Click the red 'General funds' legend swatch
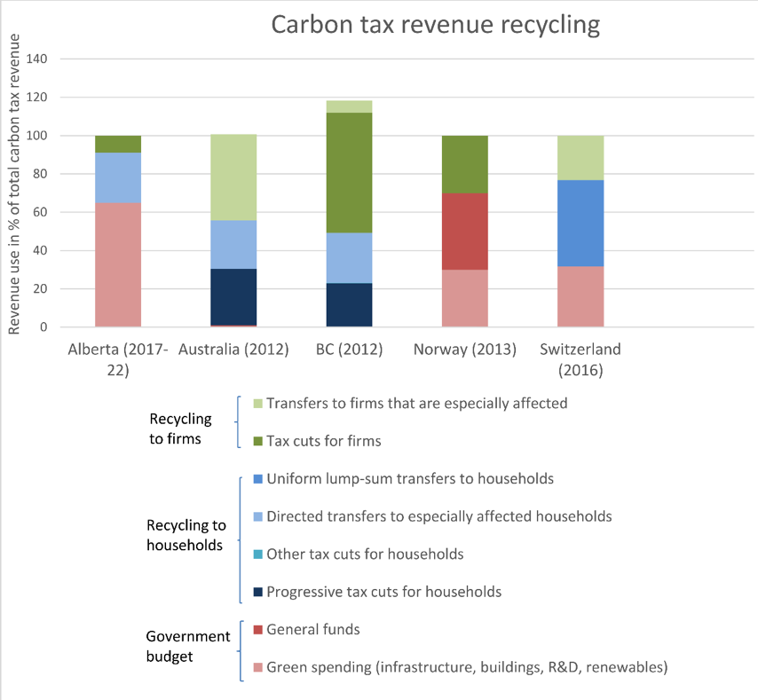This screenshot has width=758, height=700. (257, 630)
